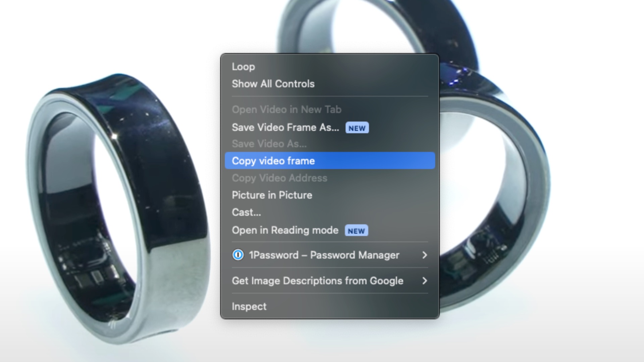This screenshot has height=362, width=644.
Task: Click dimmed Copy Video Address item
Action: click(x=279, y=178)
